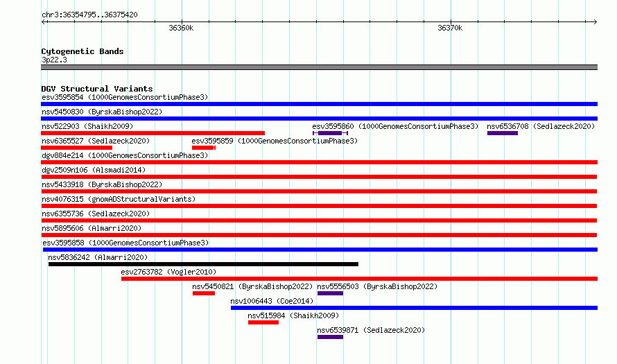
Task: Click the esv3595854 blue variant bar
Action: 319,104
